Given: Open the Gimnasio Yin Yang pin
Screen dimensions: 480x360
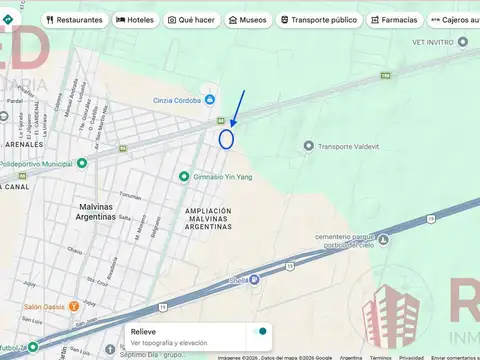Looking at the screenshot, I should click(x=184, y=177).
